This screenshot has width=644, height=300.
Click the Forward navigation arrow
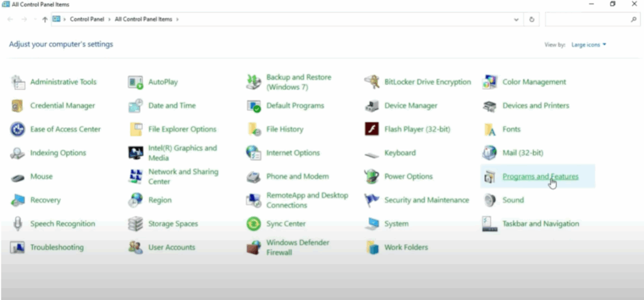(x=25, y=19)
